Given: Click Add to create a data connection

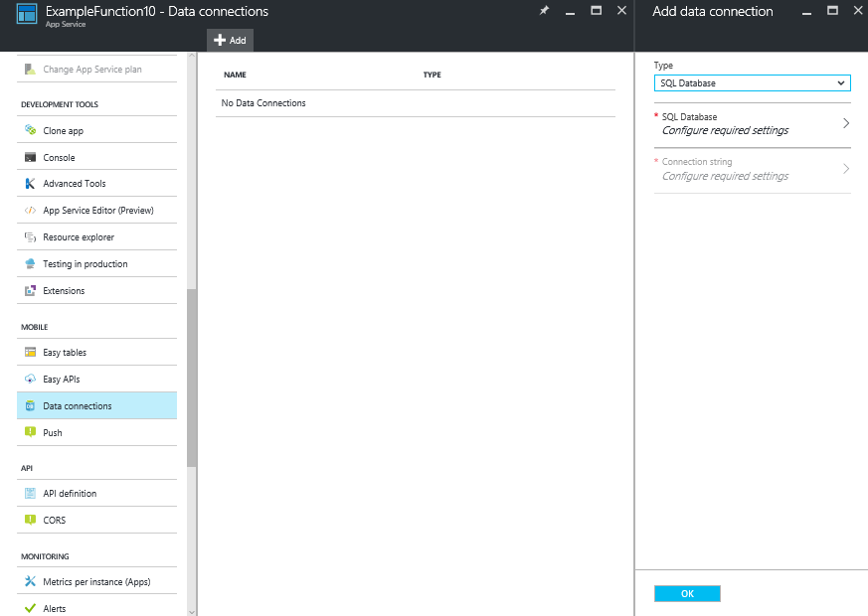Looking at the screenshot, I should [230, 40].
